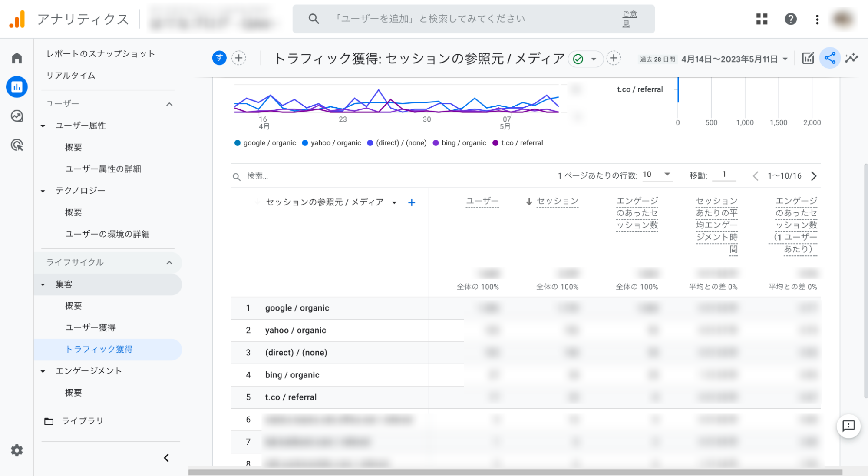The height and width of the screenshot is (476, 868).
Task: Open the Admin settings gear icon
Action: click(x=17, y=450)
